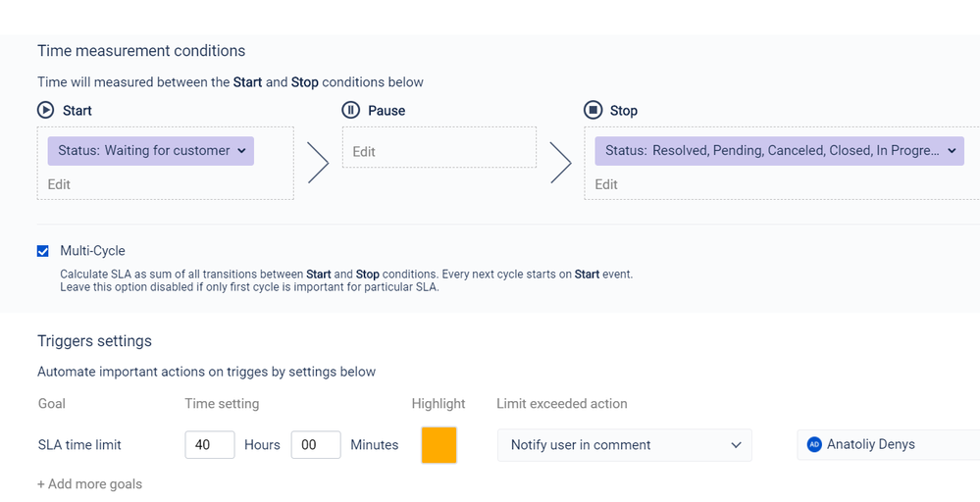Open the orange Highlight color swatch
Image resolution: width=980 pixels, height=502 pixels.
pos(438,445)
